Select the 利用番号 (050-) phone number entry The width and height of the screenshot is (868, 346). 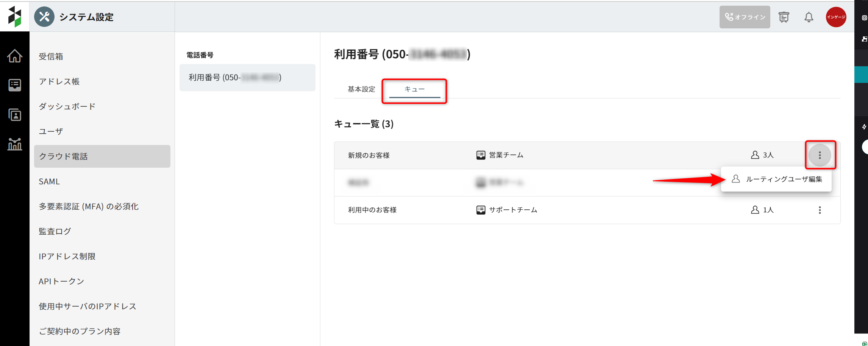coord(247,78)
